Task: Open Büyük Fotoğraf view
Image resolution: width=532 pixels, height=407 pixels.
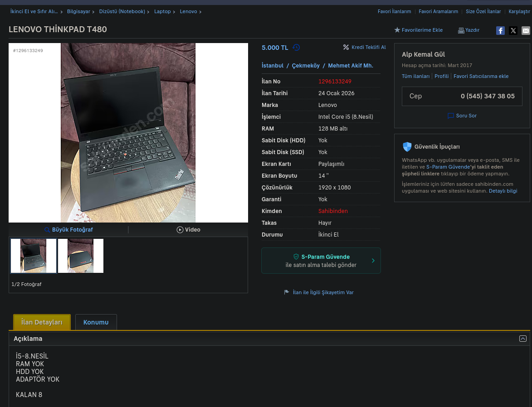Action: pos(72,230)
